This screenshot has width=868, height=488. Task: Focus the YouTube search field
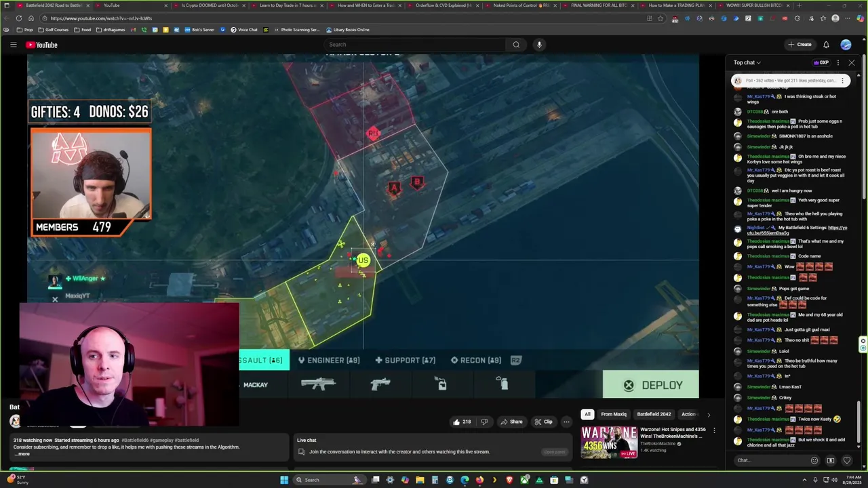(414, 45)
